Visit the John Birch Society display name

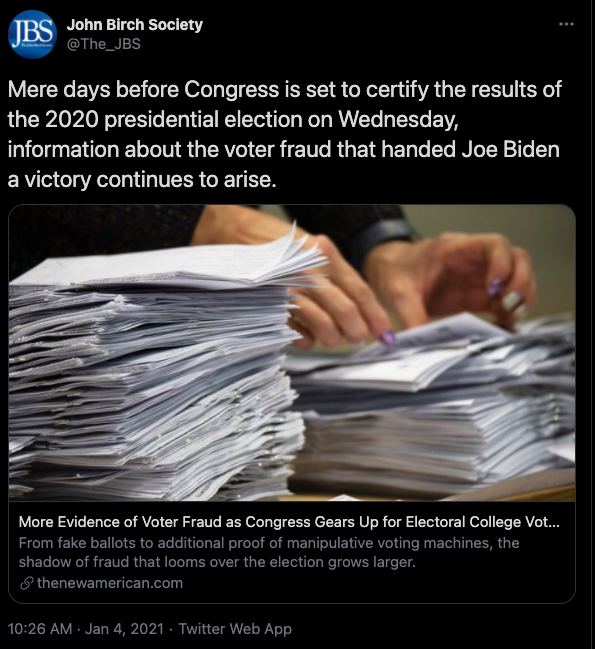coord(134,25)
